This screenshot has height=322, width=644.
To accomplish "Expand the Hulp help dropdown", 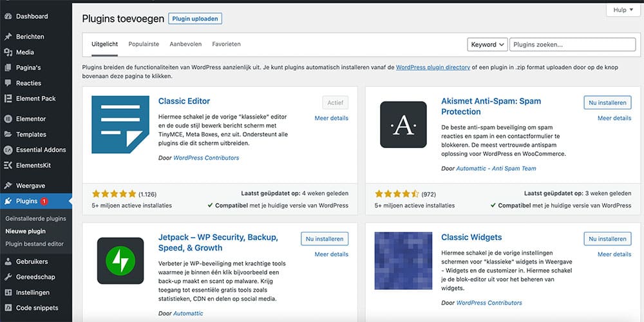I will coord(623,10).
